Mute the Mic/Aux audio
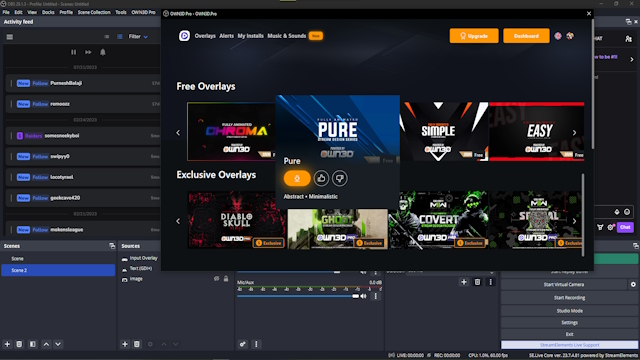This screenshot has height=360, width=640. coord(364,296)
